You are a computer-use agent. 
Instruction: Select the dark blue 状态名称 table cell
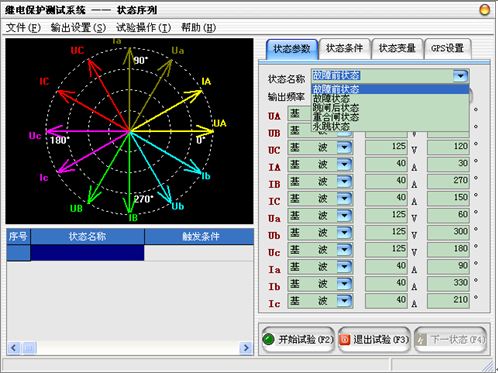87,253
